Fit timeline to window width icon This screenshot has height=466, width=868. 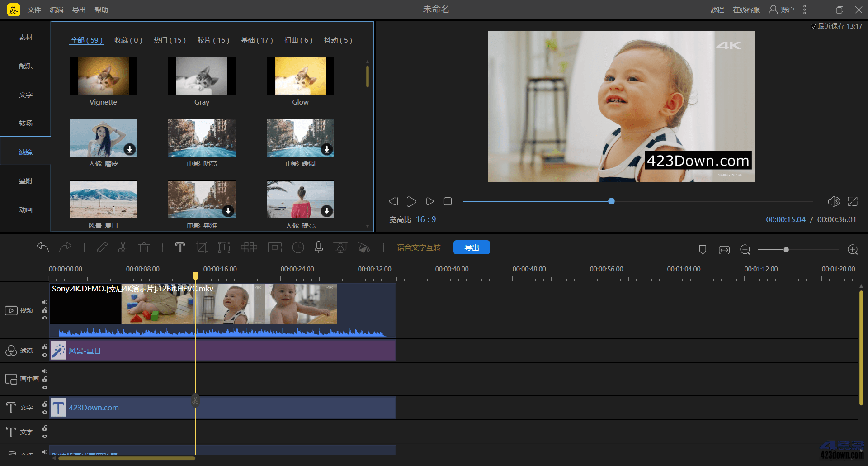pyautogui.click(x=724, y=250)
